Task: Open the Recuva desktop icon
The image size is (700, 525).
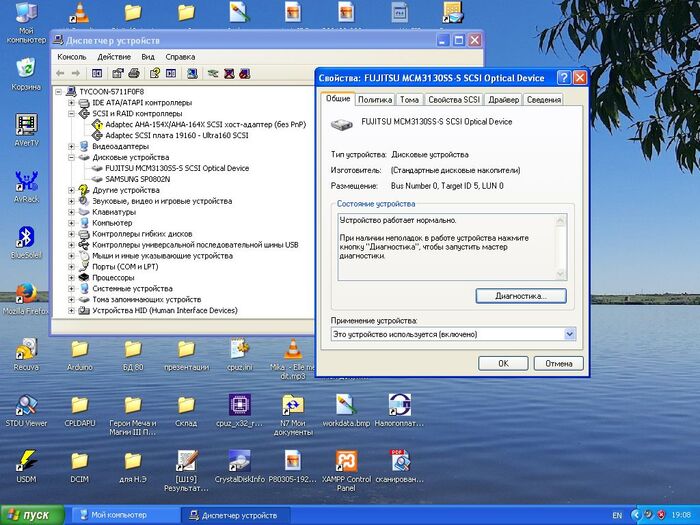Action: [x=26, y=350]
